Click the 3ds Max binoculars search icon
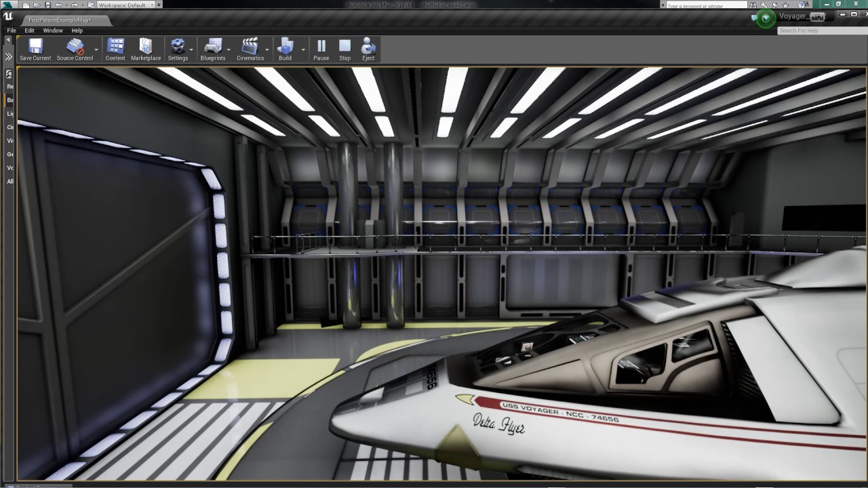868x488 pixels. point(753,5)
